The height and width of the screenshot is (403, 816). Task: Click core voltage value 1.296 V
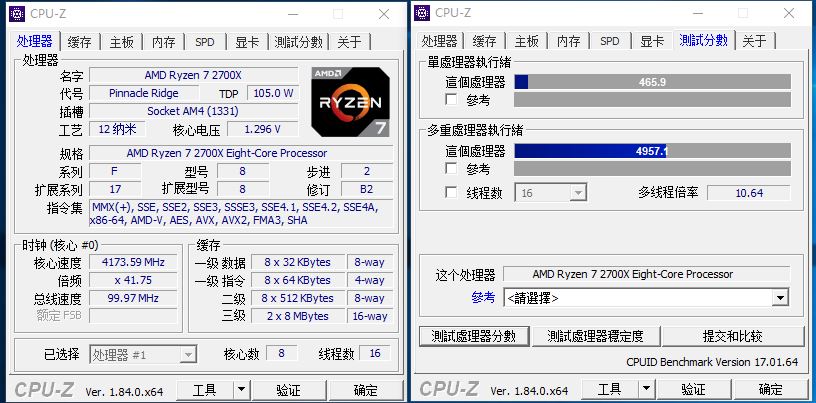(x=262, y=129)
